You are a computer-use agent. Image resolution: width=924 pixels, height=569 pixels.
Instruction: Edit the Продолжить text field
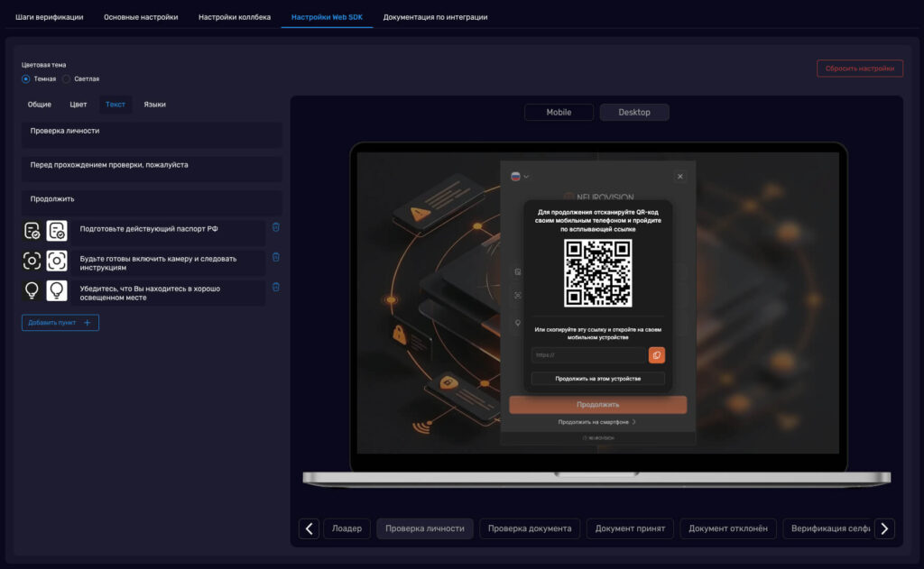pyautogui.click(x=152, y=203)
